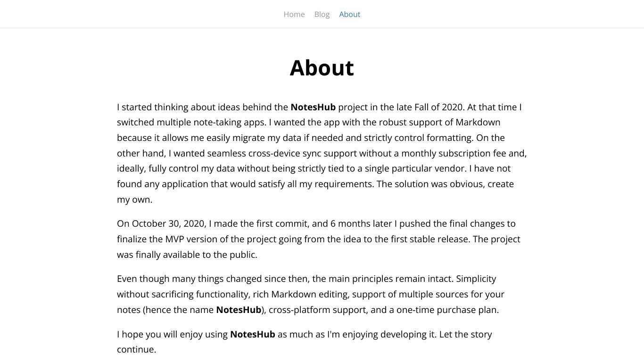Viewport: 644px width, 362px height.
Task: Select the About navigation tab
Action: click(x=350, y=14)
